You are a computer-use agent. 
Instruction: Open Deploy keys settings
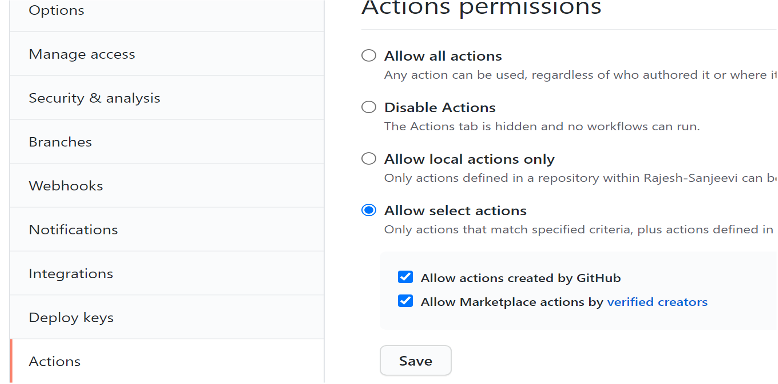pos(167,318)
